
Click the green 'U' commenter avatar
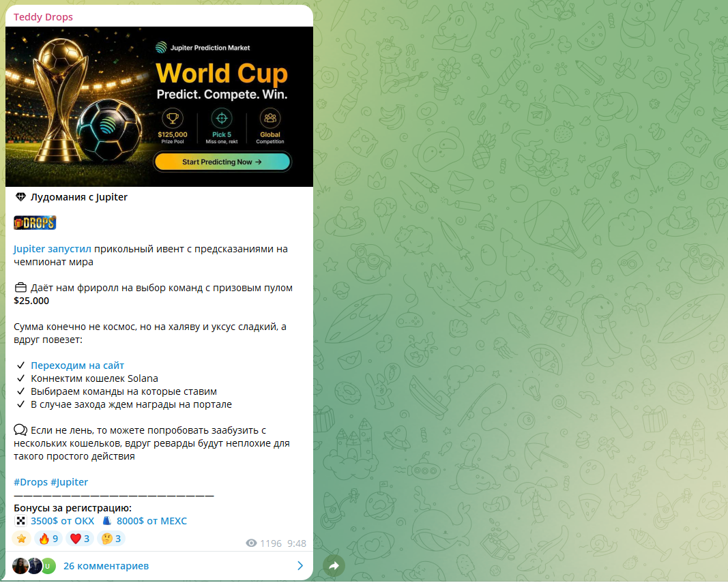click(x=48, y=566)
